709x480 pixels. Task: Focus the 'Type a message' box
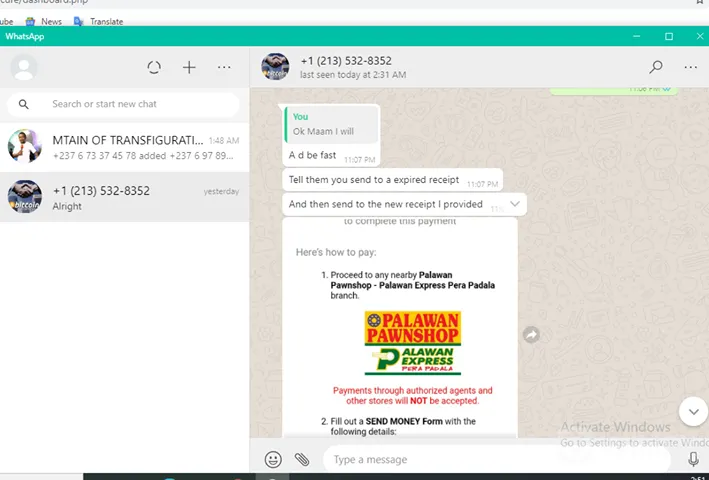tap(496, 459)
